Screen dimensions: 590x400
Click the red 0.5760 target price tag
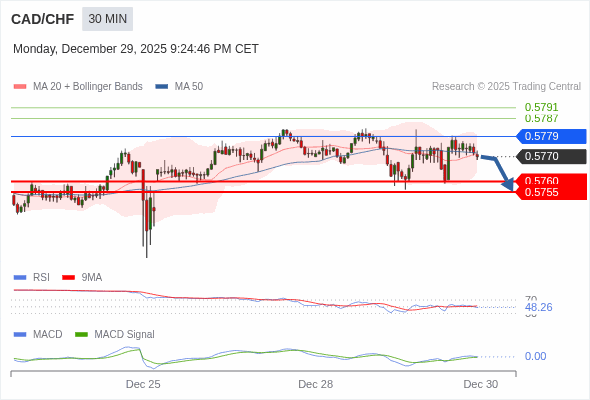click(x=552, y=179)
